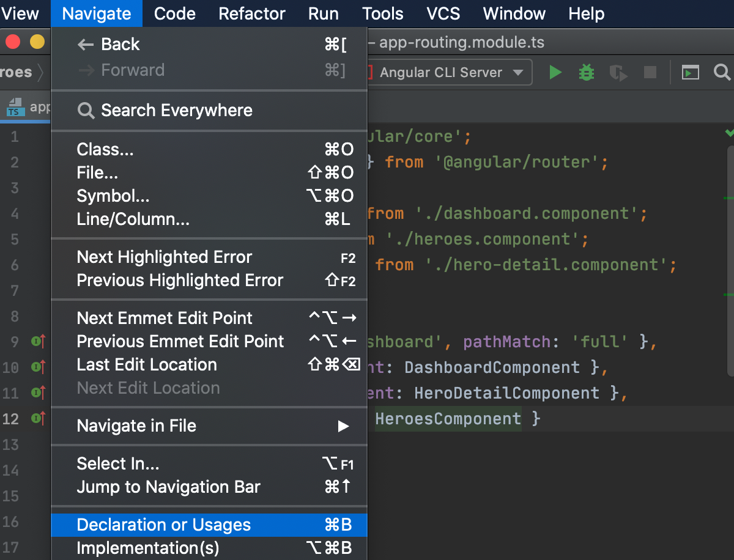Start debugging with the bug icon
The image size is (734, 560).
point(586,72)
